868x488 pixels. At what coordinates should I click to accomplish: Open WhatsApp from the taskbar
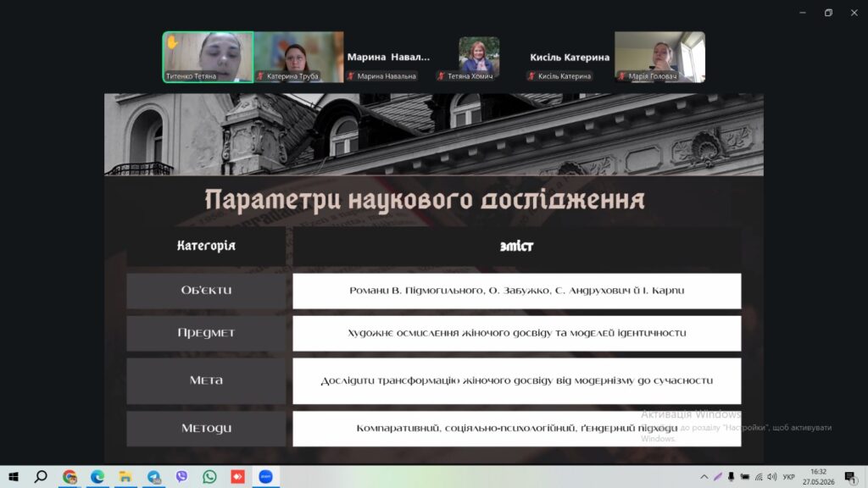[210, 476]
